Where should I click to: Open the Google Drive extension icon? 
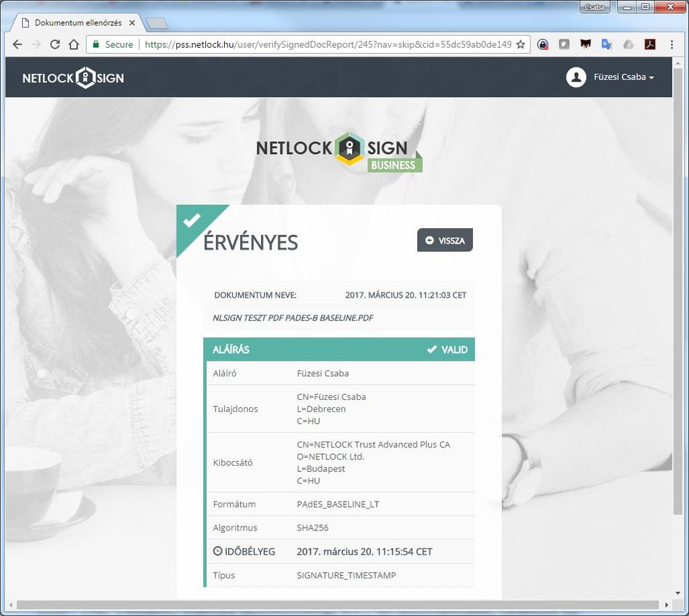click(x=628, y=44)
